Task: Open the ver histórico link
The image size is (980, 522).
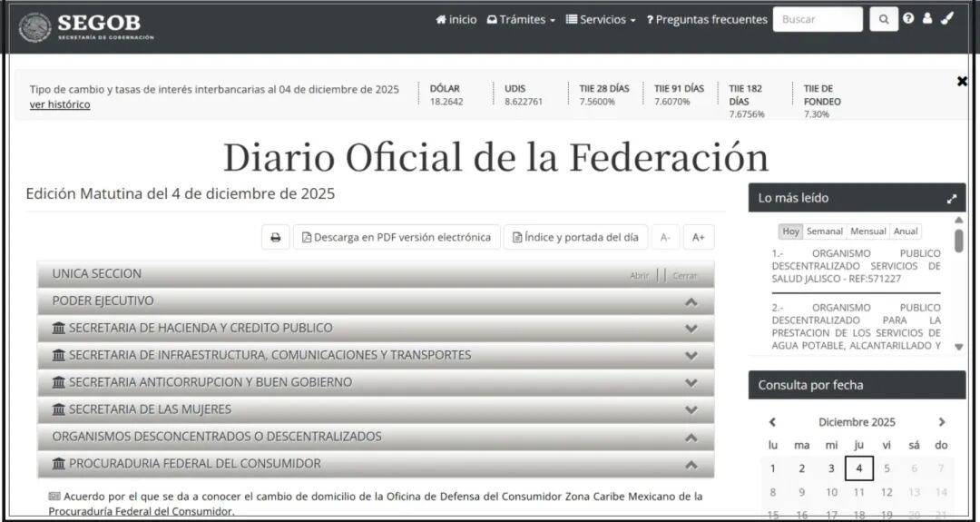Action: [x=60, y=104]
